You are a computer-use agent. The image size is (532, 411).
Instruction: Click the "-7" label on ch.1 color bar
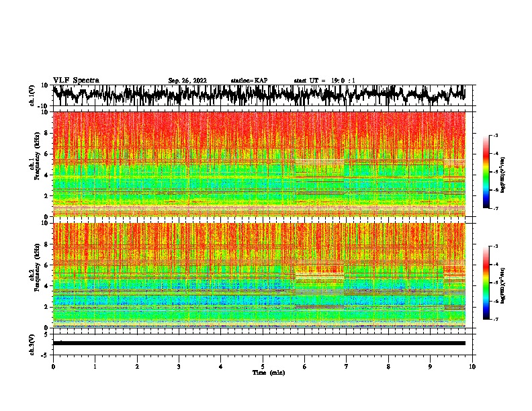[496, 208]
